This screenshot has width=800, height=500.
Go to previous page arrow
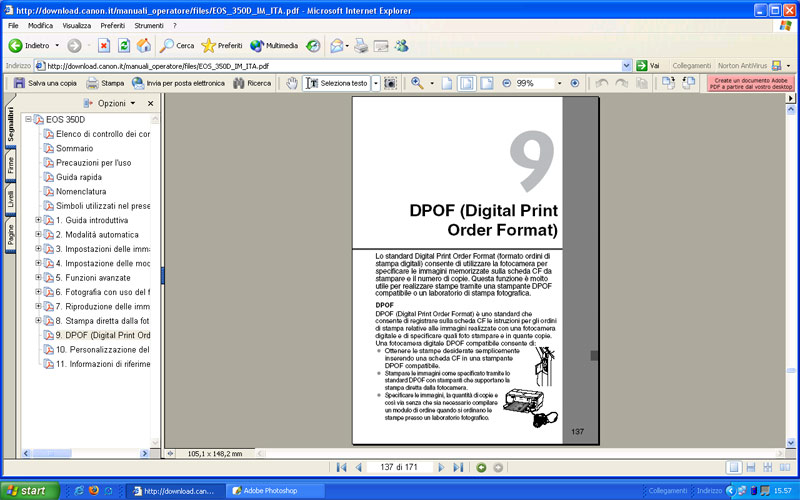tap(358, 467)
